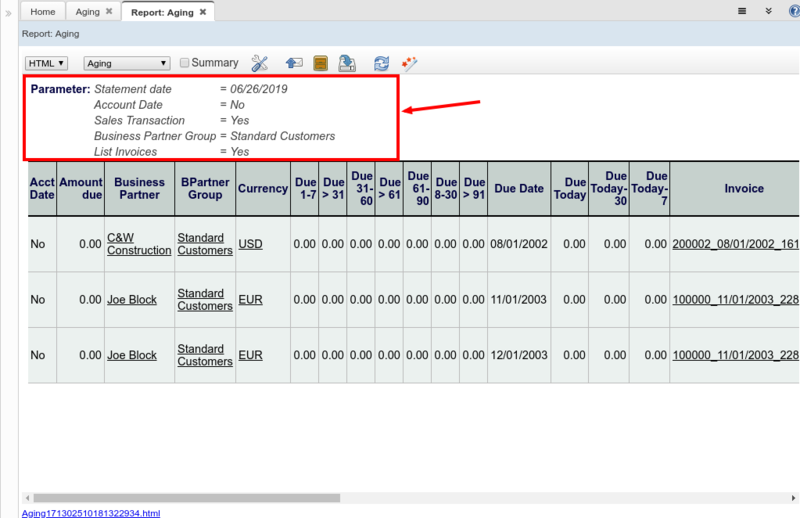Open the hamburger menu at top right

(x=742, y=11)
